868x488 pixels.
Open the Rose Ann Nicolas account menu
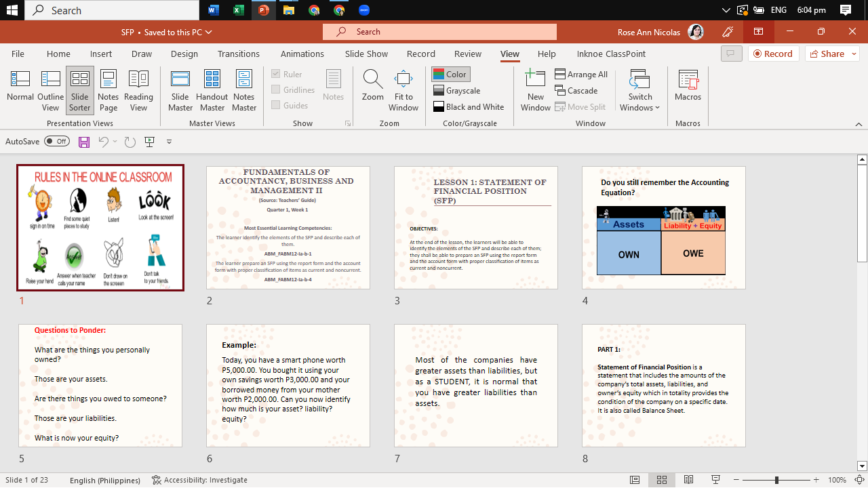660,32
